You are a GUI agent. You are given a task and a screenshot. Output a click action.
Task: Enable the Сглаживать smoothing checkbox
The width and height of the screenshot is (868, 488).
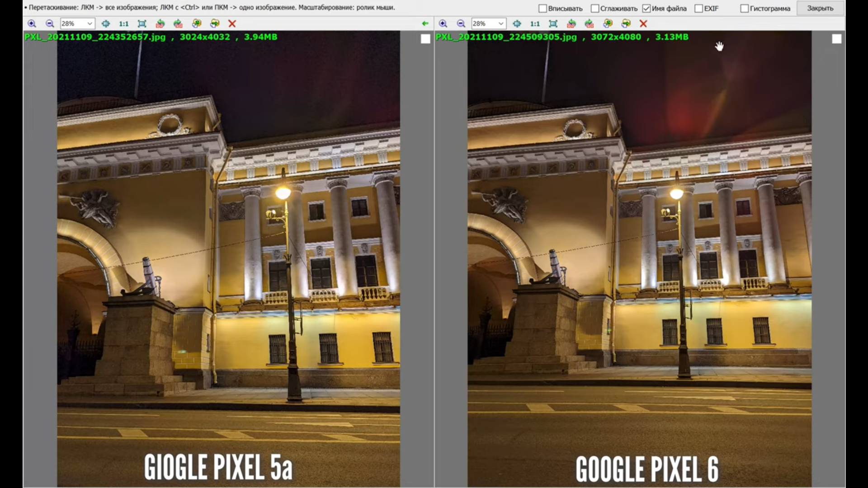point(595,9)
